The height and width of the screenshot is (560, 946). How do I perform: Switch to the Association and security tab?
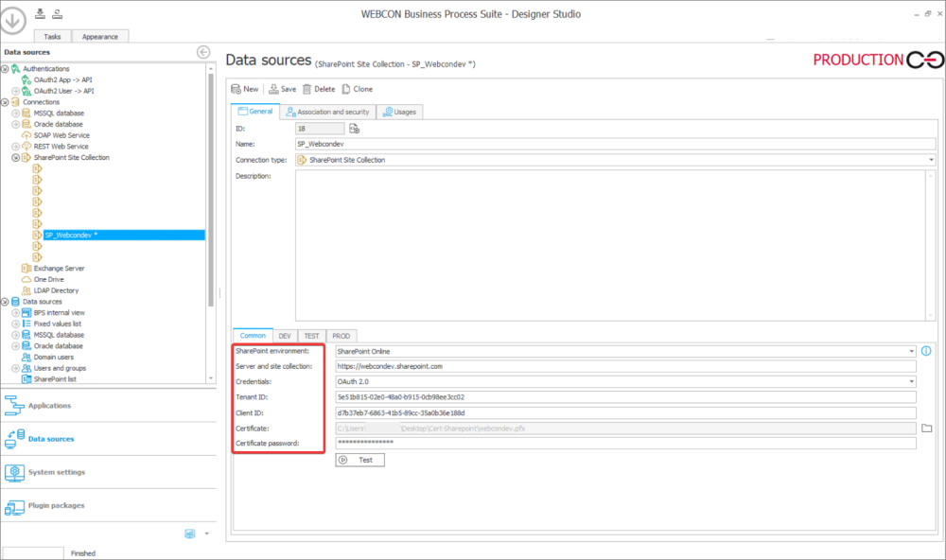coord(327,112)
